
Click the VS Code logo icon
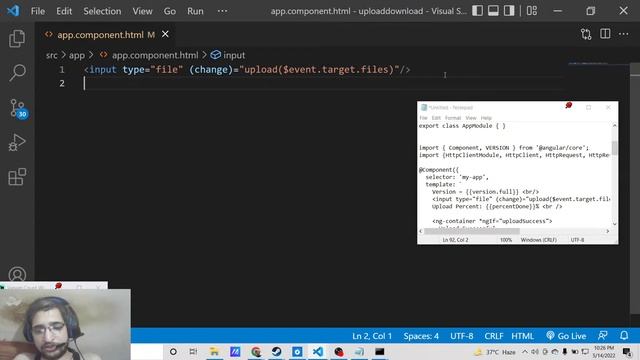pyautogui.click(x=13, y=11)
